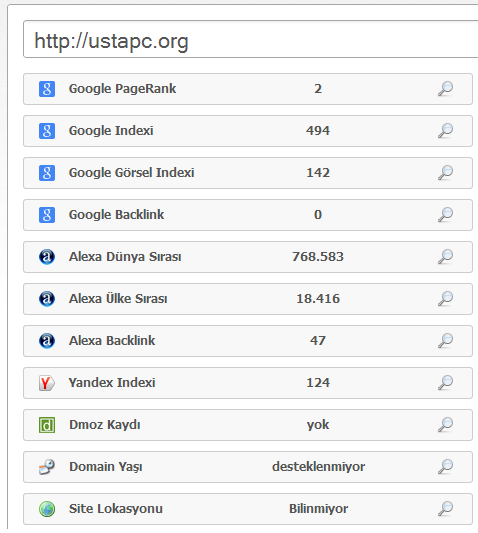This screenshot has height=533, width=478.
Task: Click the Alexa icon beside Alexa Backlink
Action: [47, 341]
